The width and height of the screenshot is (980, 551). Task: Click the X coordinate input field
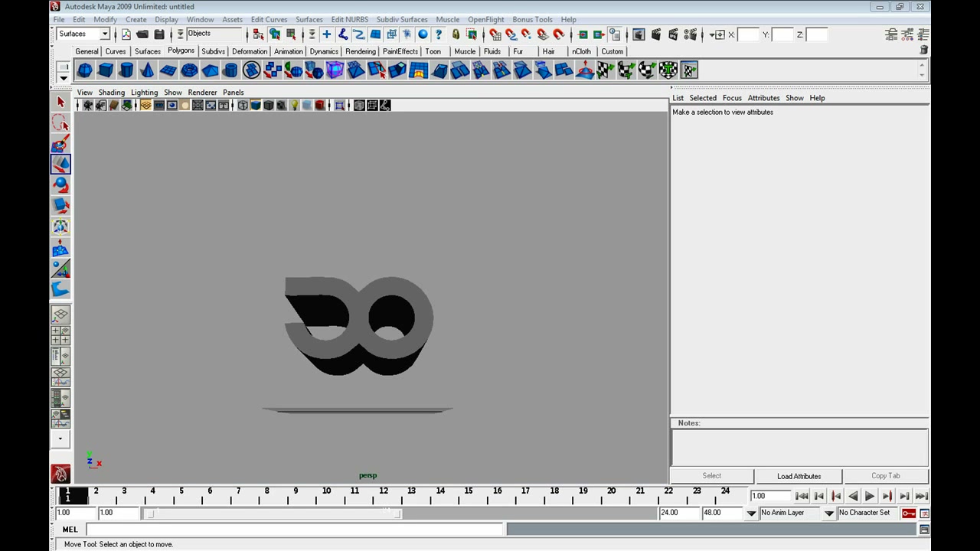[x=748, y=34]
